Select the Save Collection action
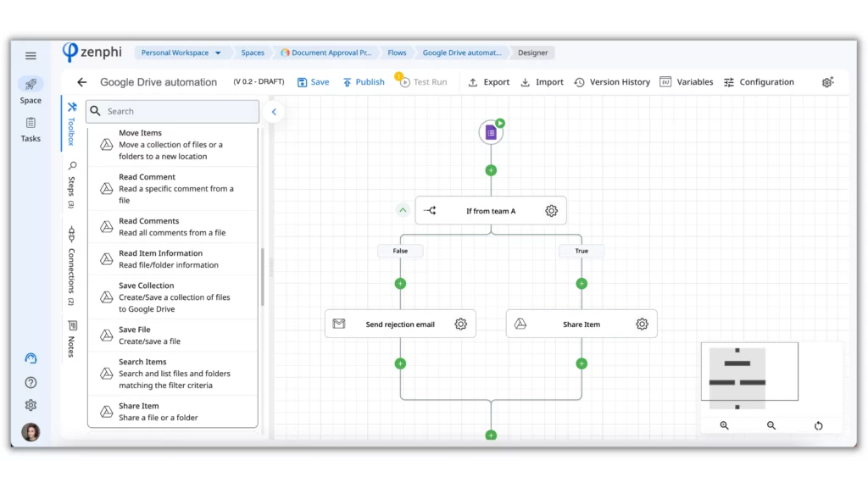 click(173, 297)
